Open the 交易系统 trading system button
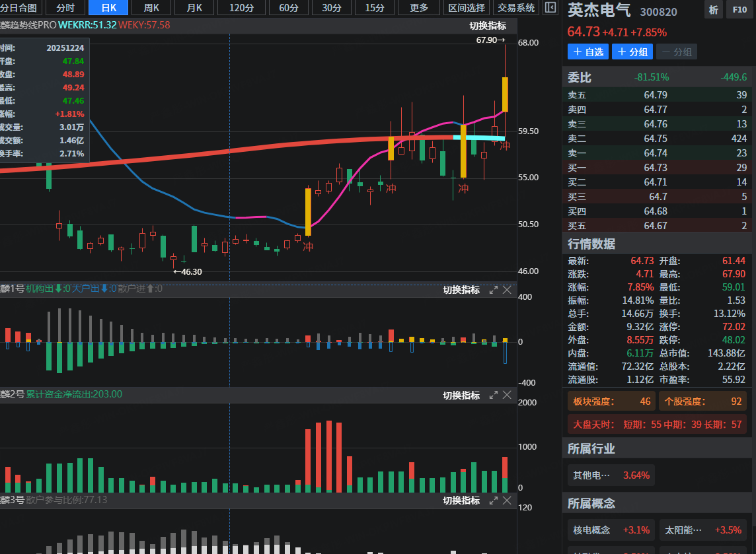The width and height of the screenshot is (756, 554). coord(516,8)
